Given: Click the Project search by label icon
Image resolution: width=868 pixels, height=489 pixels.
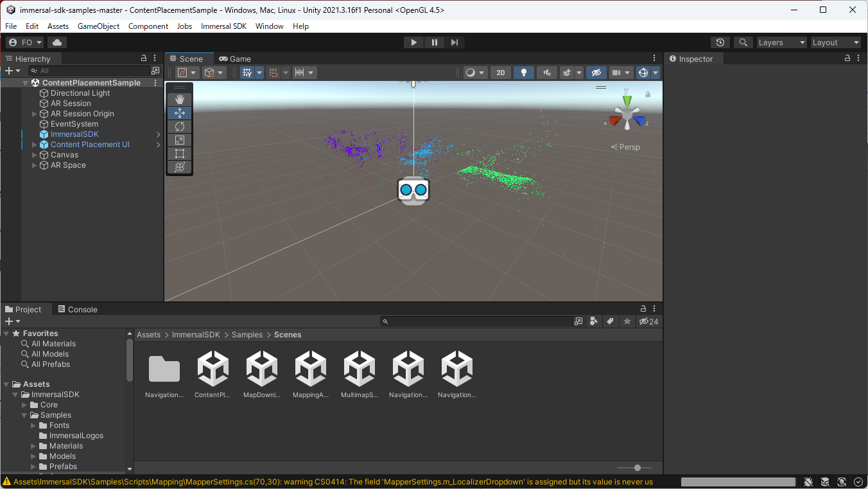Looking at the screenshot, I should click(x=611, y=321).
